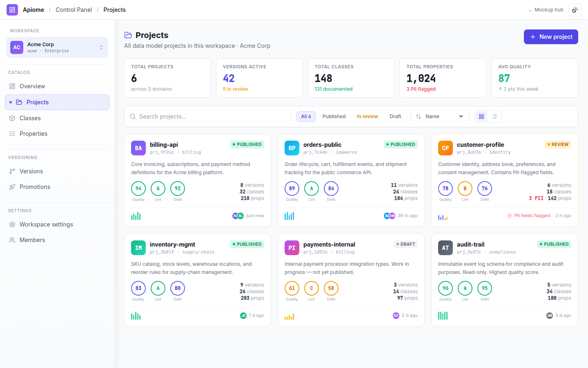Click the Avg Quality stat card
The width and height of the screenshot is (588, 368).
[x=535, y=78]
